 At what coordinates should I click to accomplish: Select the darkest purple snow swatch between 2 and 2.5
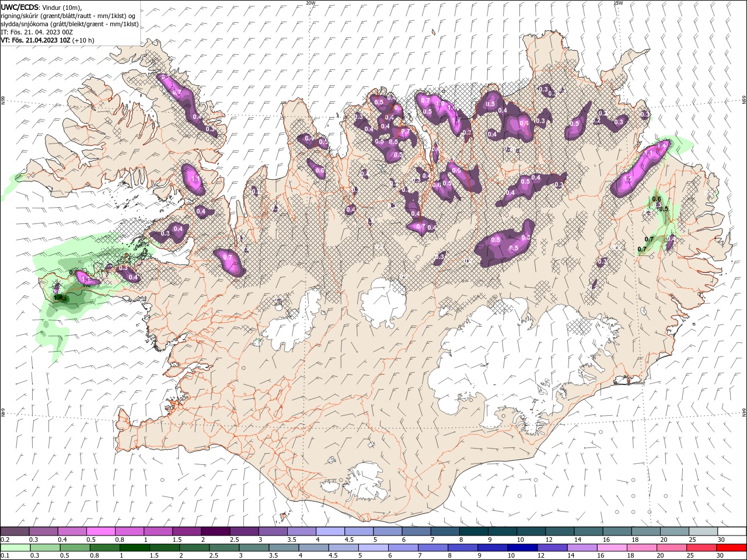[215, 531]
